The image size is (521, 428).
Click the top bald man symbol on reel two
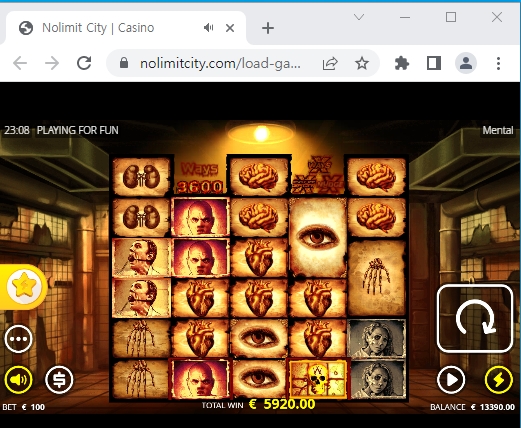(x=200, y=217)
